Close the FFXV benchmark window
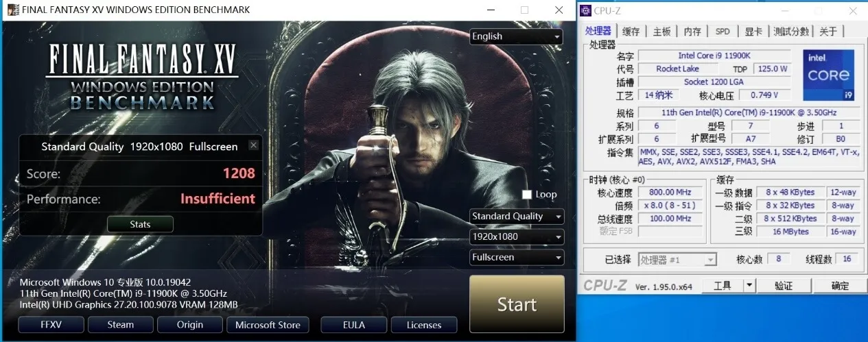 (559, 10)
